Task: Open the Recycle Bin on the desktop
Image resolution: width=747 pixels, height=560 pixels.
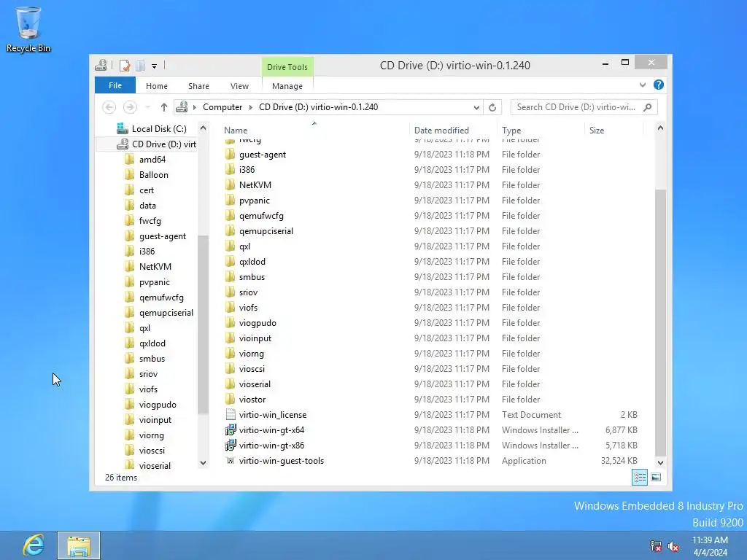Action: coord(28,29)
